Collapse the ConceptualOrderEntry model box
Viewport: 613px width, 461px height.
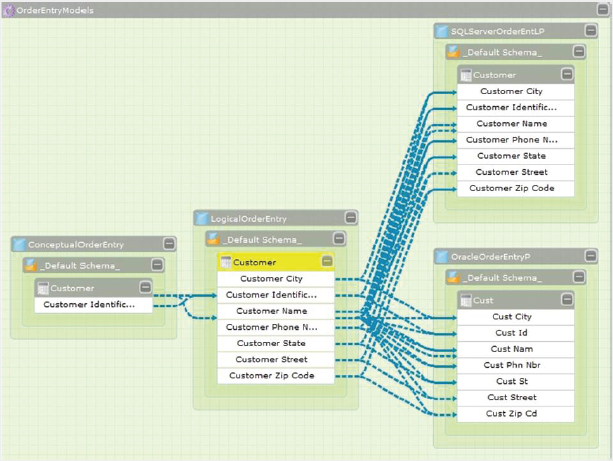[x=169, y=244]
